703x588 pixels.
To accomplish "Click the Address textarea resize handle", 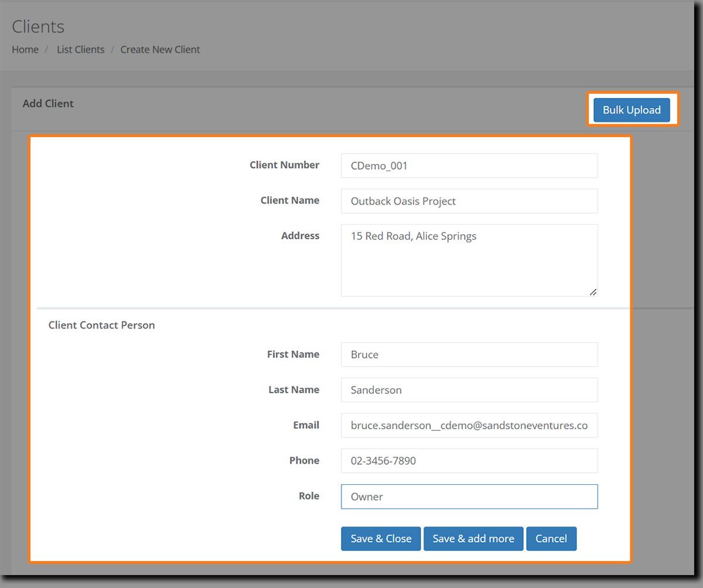I will [593, 292].
